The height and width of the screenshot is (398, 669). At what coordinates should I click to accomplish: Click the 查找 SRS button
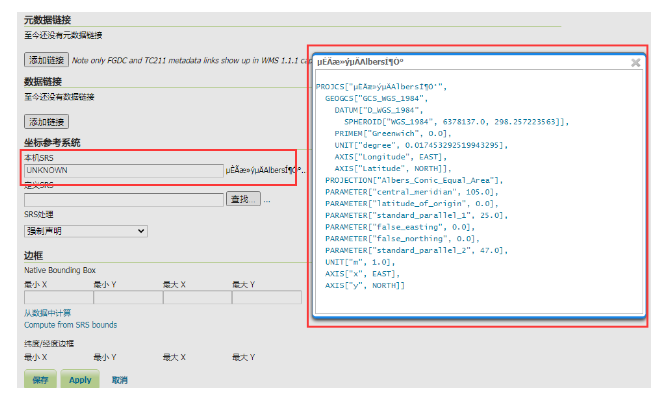click(243, 199)
